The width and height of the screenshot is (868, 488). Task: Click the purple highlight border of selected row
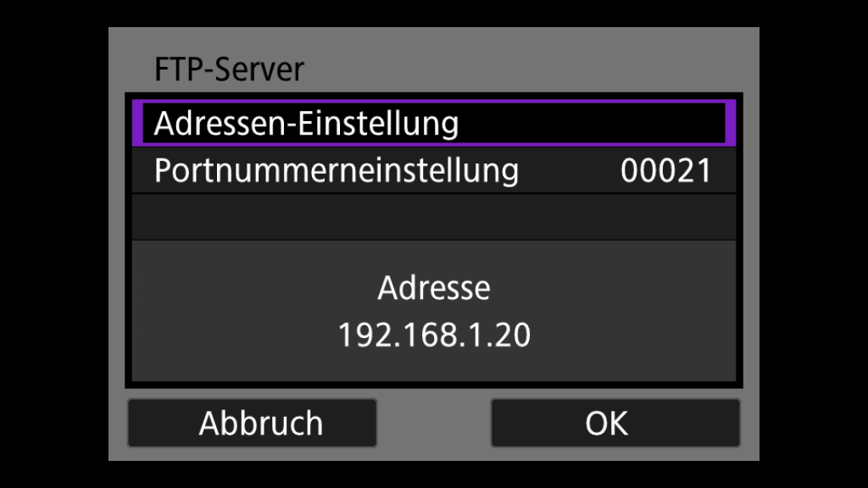point(434,103)
